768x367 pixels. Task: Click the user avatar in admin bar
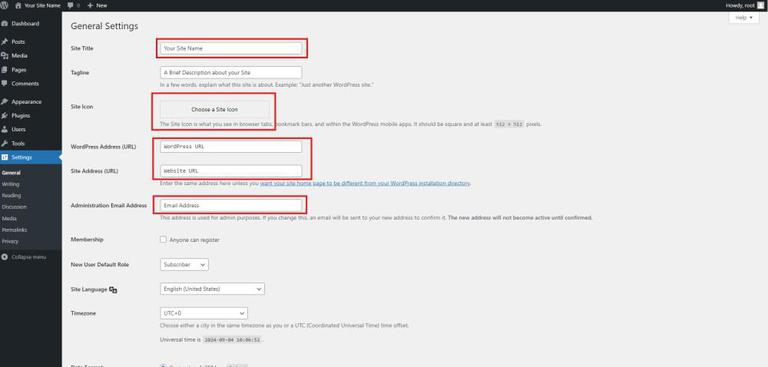[x=761, y=5]
